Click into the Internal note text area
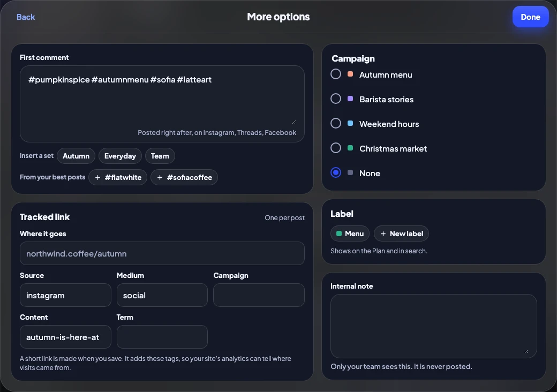557x392 pixels. tap(433, 326)
